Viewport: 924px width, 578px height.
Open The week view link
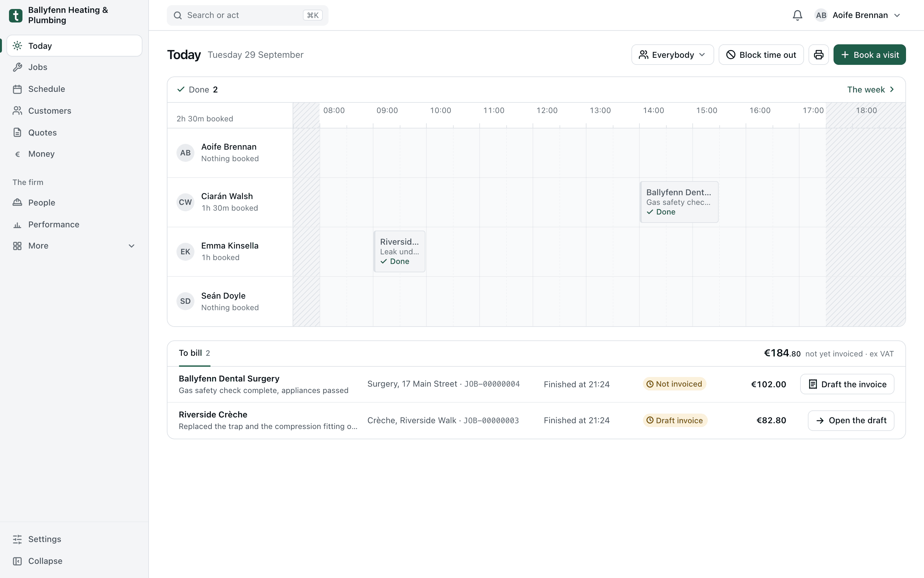pyautogui.click(x=870, y=90)
